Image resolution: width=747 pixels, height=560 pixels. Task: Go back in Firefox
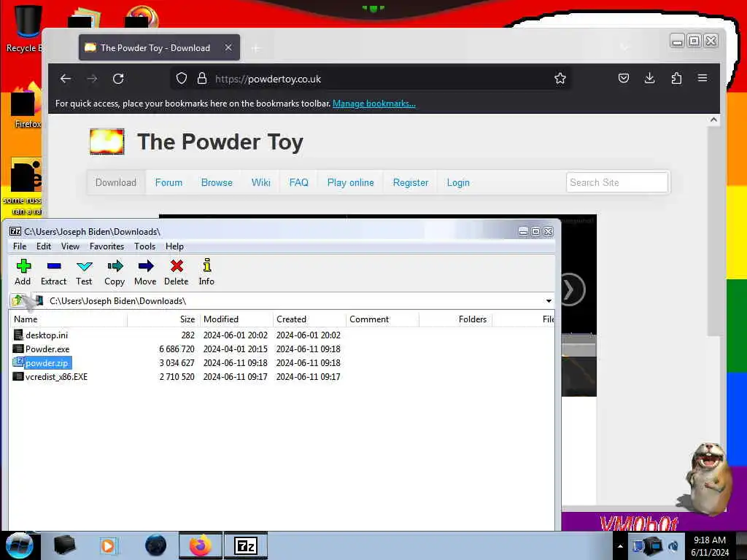(66, 79)
